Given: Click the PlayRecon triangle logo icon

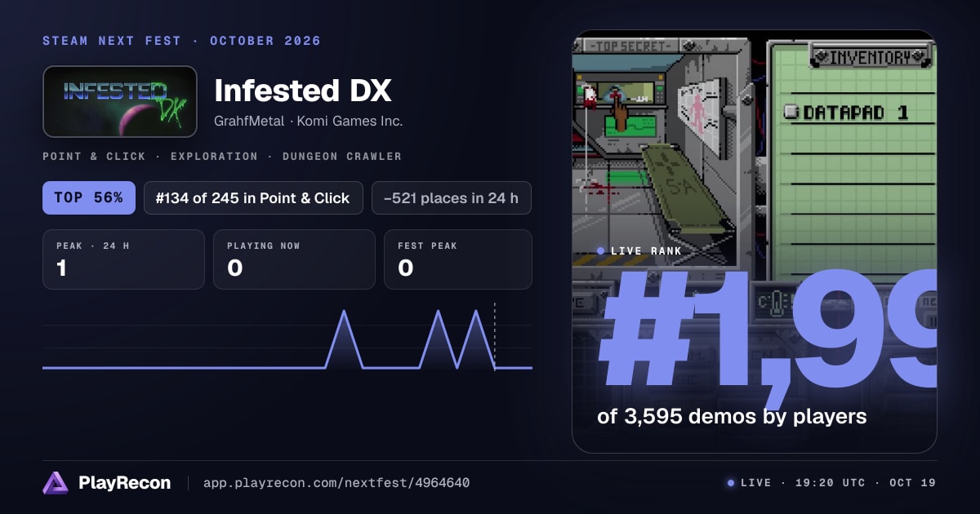Looking at the screenshot, I should [56, 483].
